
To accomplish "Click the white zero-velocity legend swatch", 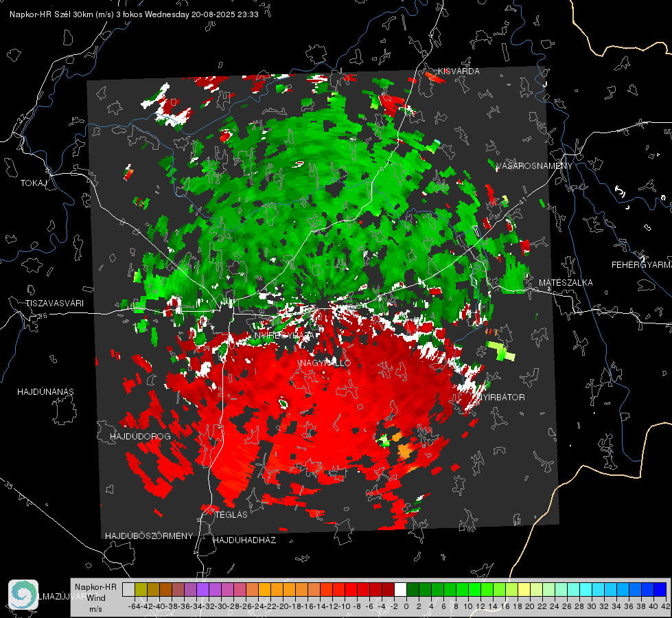I will click(400, 589).
